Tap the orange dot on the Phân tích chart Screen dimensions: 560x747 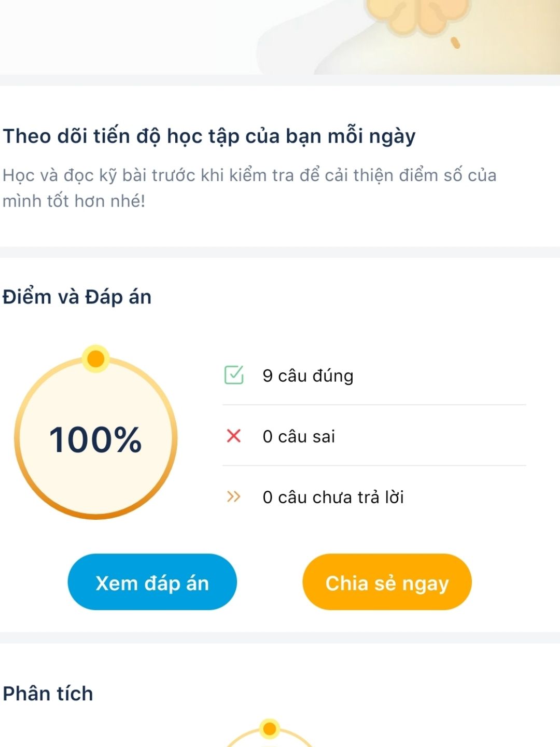(x=270, y=729)
